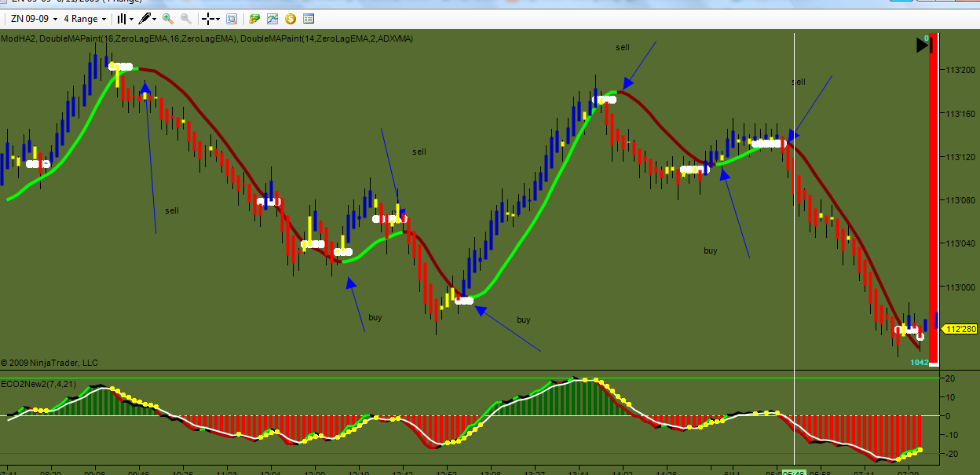The image size is (980, 475).
Task: Open the data box icon
Action: [x=232, y=18]
